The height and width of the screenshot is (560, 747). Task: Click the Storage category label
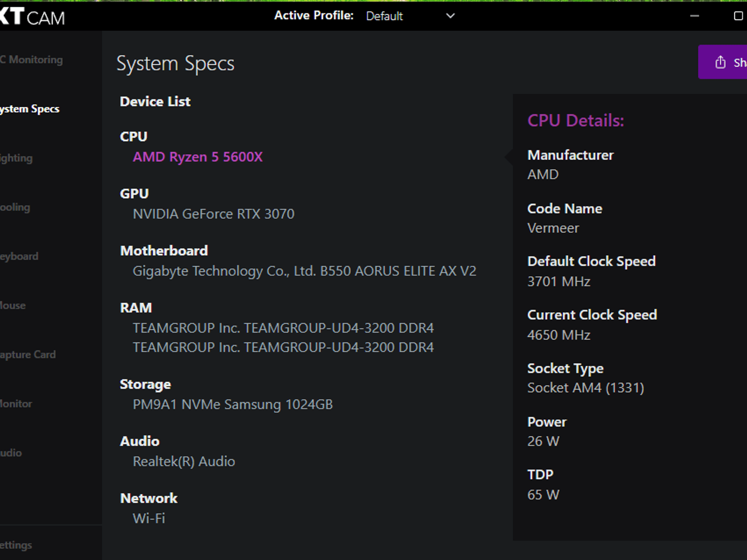(x=146, y=385)
